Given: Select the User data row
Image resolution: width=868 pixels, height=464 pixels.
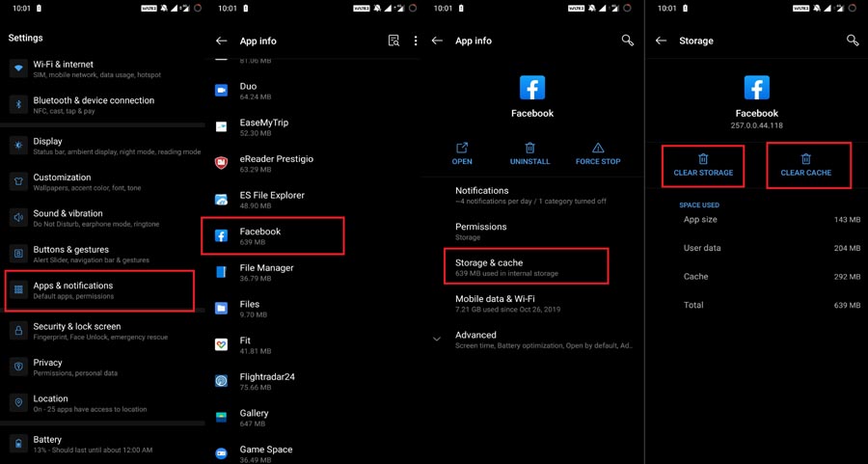Looking at the screenshot, I should [x=772, y=248].
